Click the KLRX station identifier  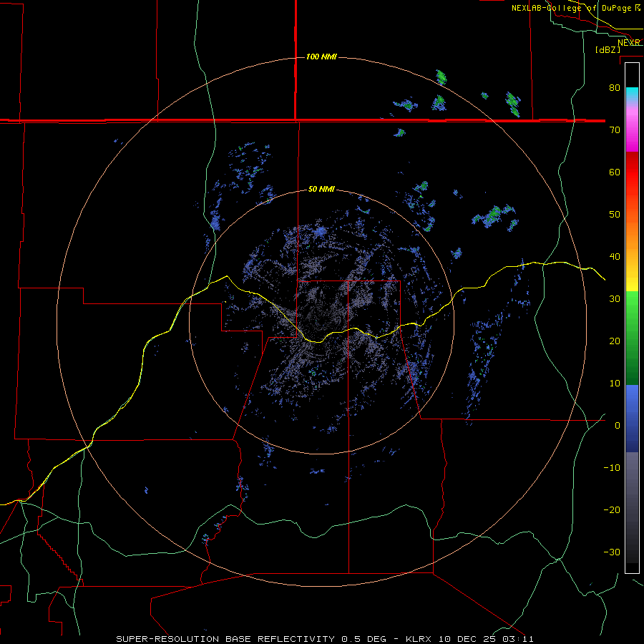coord(420,639)
